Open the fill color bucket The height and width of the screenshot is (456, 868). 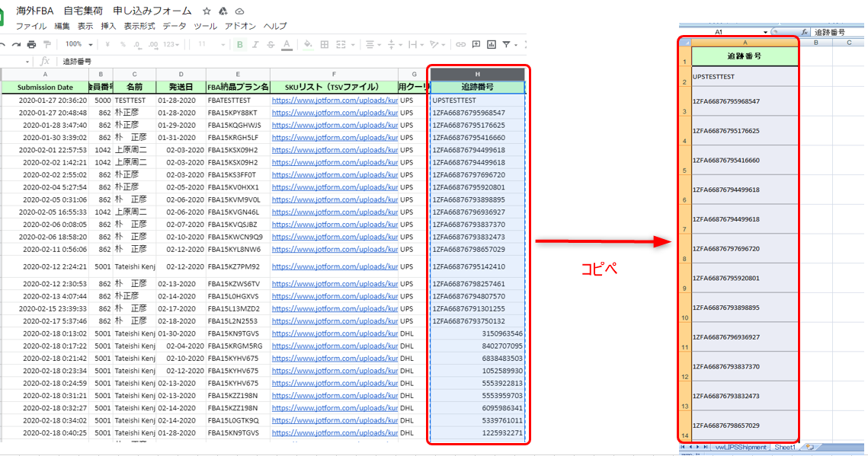(x=308, y=45)
